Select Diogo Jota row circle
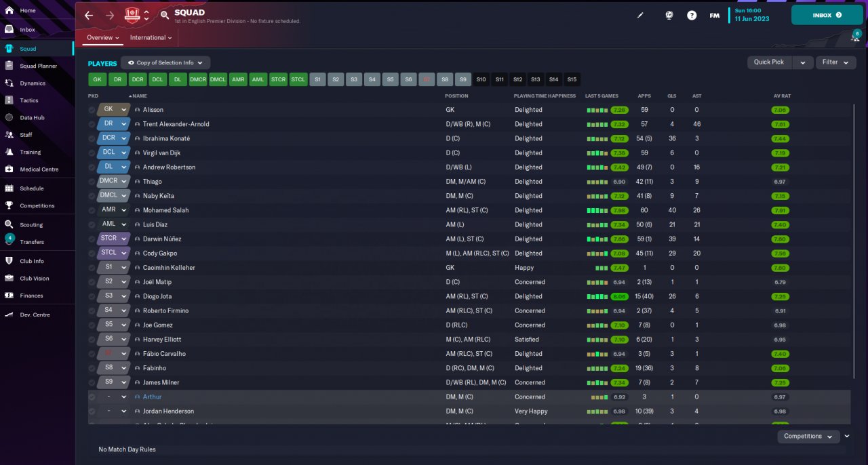 [x=92, y=296]
